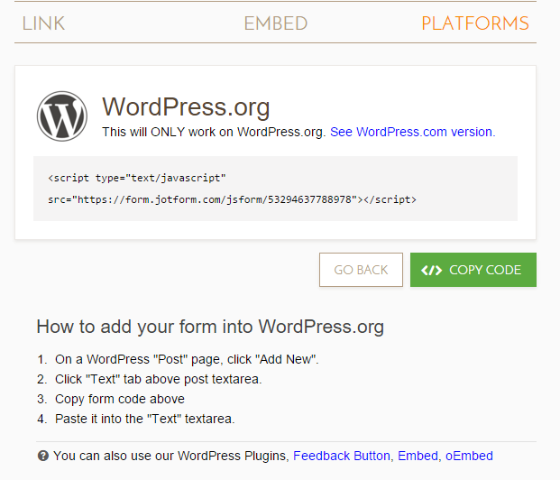
Task: Click the code brackets icon on Copy Code
Action: pos(431,270)
